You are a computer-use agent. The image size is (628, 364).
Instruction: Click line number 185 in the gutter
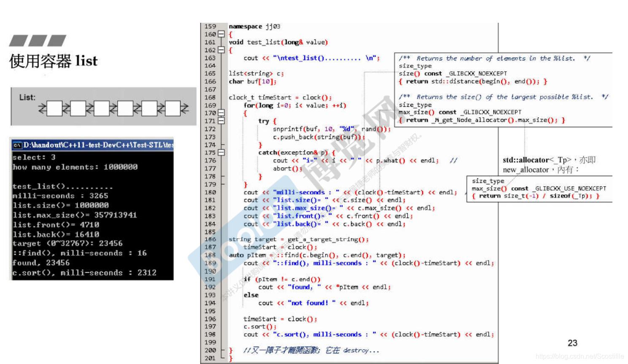tap(210, 232)
